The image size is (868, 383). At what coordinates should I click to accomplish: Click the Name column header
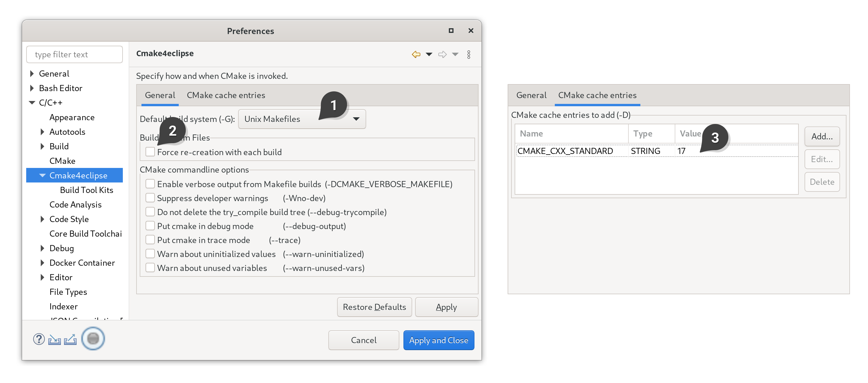coord(571,134)
